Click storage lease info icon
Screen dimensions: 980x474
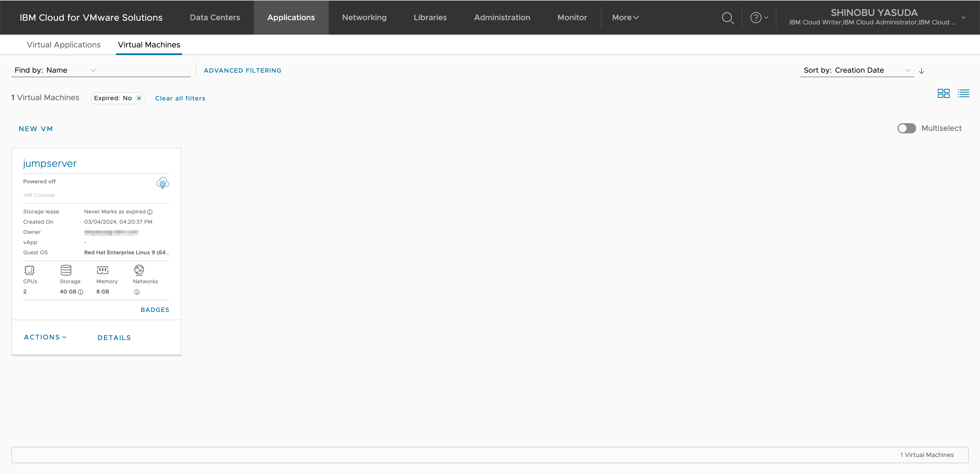(x=150, y=212)
